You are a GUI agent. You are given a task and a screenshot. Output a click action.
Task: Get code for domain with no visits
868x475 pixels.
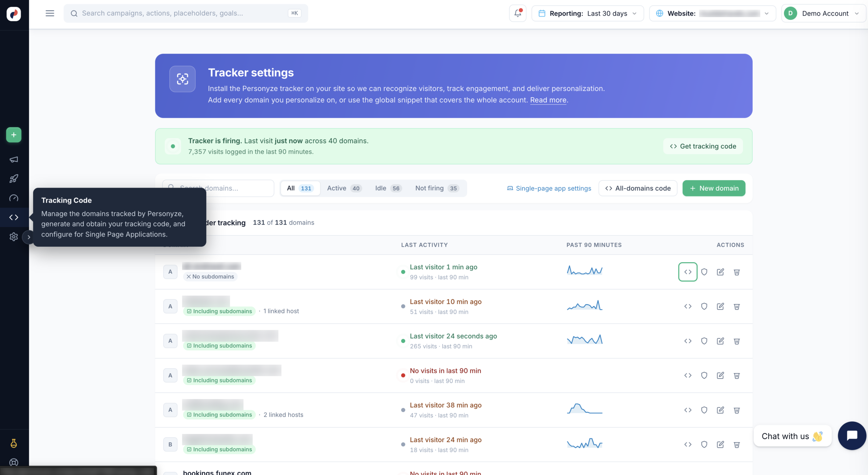[688, 375]
